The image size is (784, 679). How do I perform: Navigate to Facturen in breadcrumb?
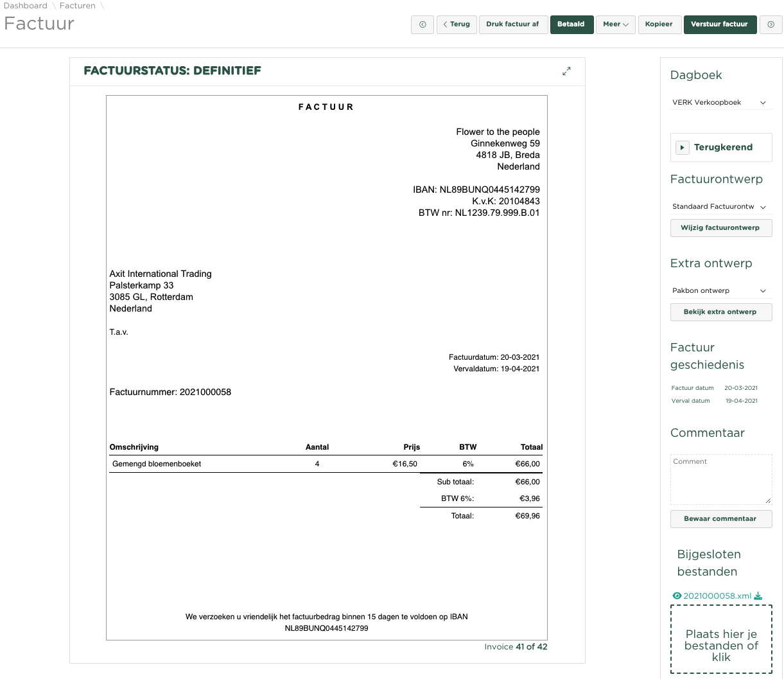click(x=77, y=6)
